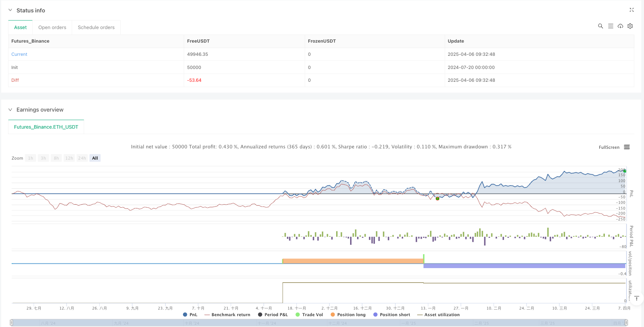Collapse the Status info section
This screenshot has width=644, height=327.
coord(10,10)
